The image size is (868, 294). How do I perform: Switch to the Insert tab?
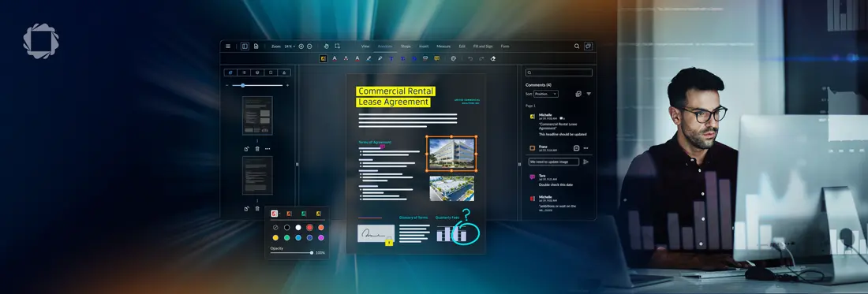click(x=424, y=47)
